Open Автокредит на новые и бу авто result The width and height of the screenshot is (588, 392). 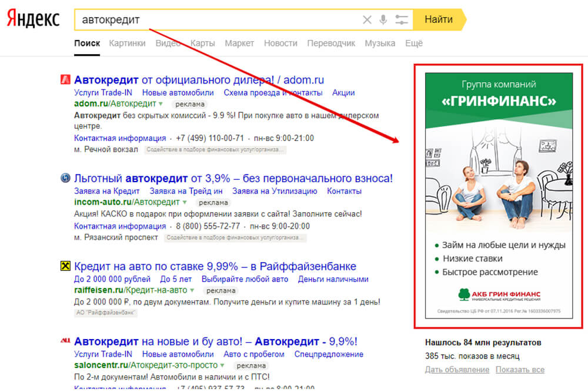pyautogui.click(x=216, y=342)
